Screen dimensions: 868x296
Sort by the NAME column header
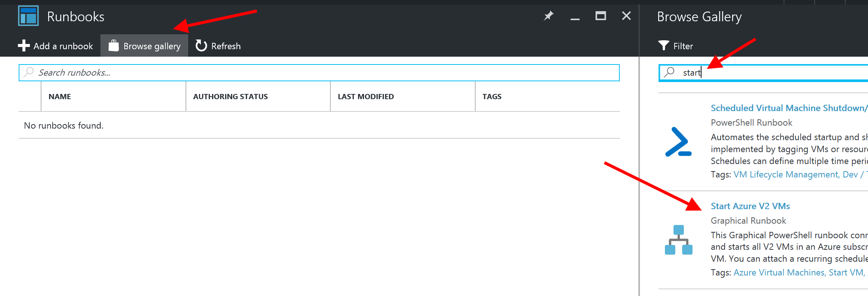point(60,97)
